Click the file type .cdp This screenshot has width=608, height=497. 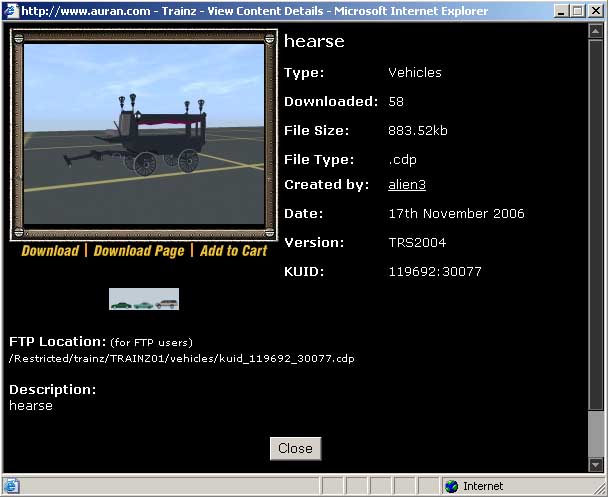(x=402, y=160)
